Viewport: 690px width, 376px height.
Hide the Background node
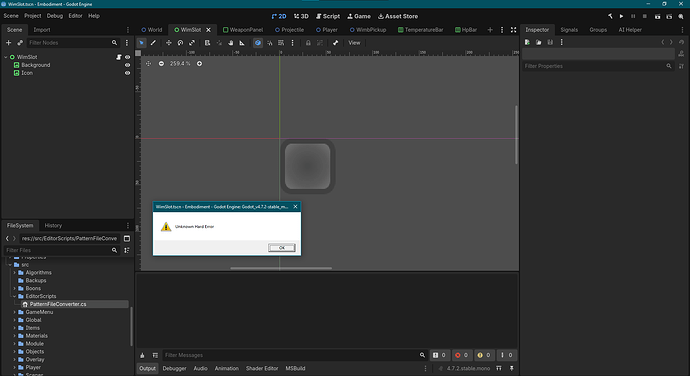tap(128, 65)
